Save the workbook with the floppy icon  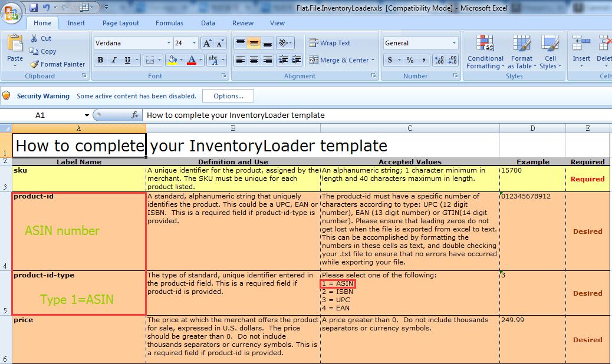point(34,8)
